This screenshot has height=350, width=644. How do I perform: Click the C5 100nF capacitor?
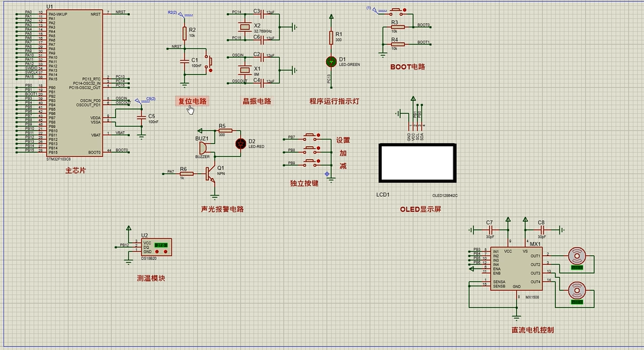click(x=141, y=118)
